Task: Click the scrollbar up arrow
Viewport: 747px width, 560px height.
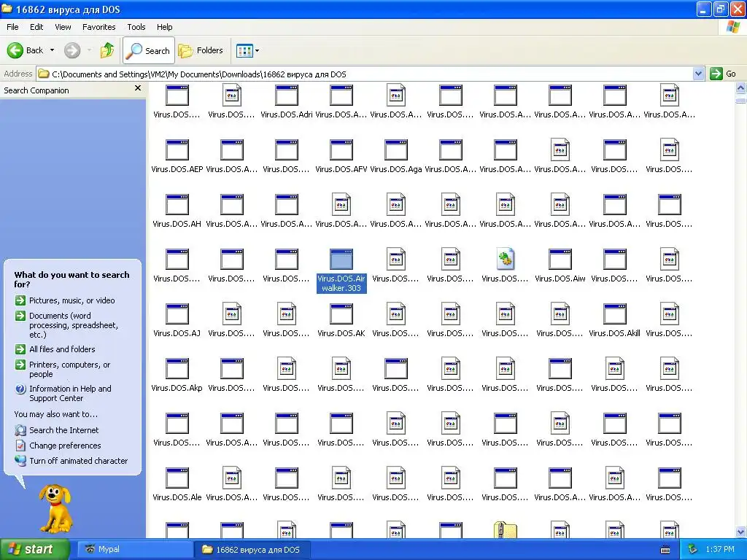Action: point(740,87)
